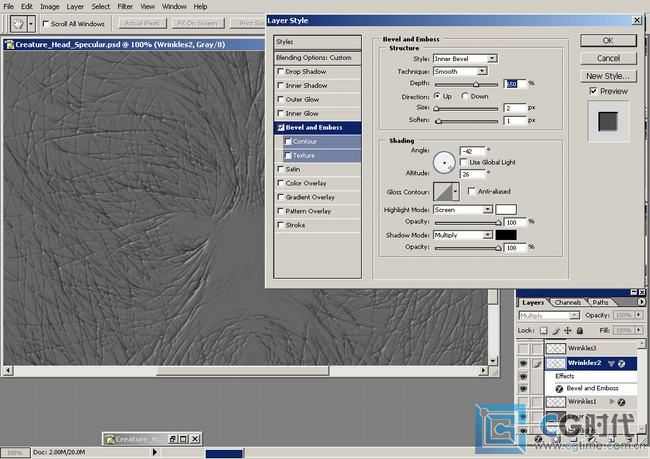Open the Image menu
650x459 pixels.
tap(50, 6)
